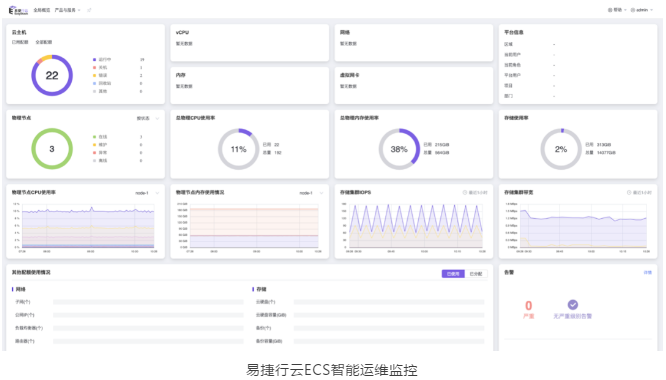
Task: Click the red 0 严重 alarm count
Action: click(x=528, y=309)
